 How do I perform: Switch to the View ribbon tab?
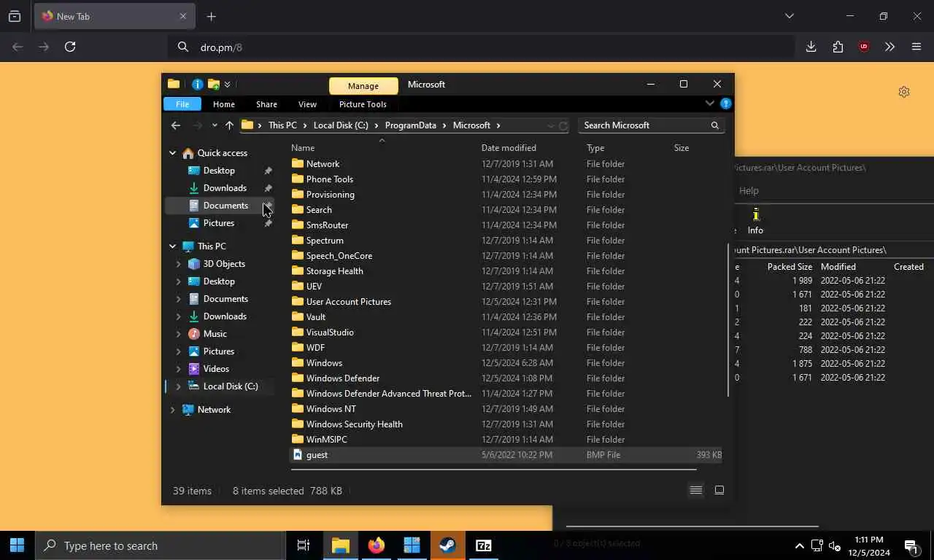pyautogui.click(x=307, y=104)
